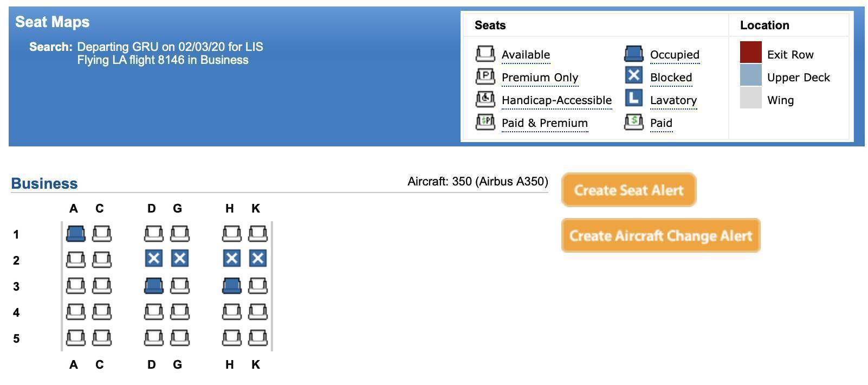Viewport: 868px width, 385px height.
Task: Select occupied seat 3H
Action: click(232, 286)
